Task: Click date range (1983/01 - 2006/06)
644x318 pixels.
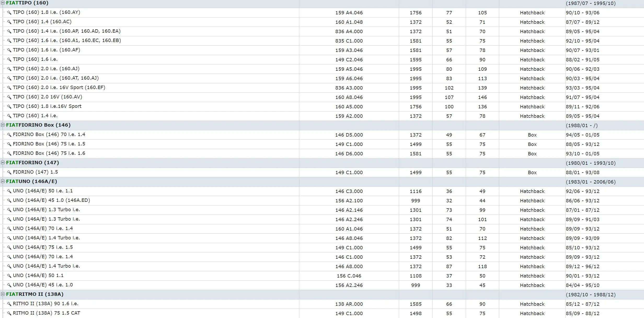Action: point(591,182)
